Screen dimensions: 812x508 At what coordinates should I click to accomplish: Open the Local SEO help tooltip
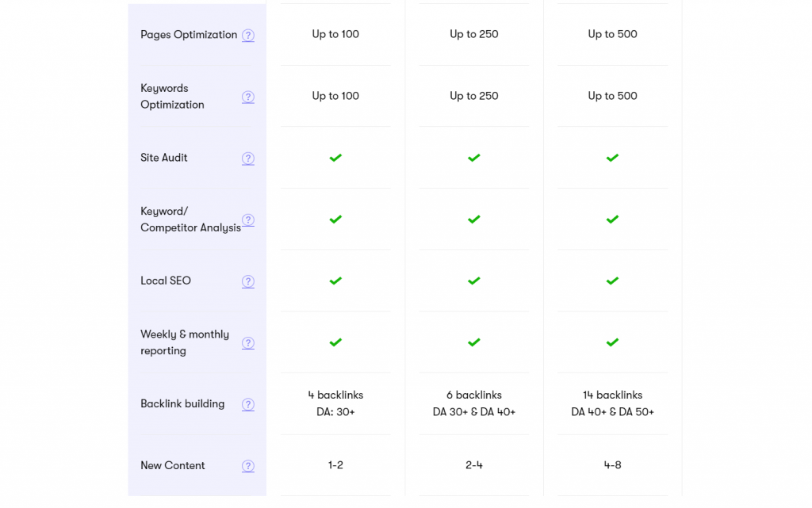[248, 281]
